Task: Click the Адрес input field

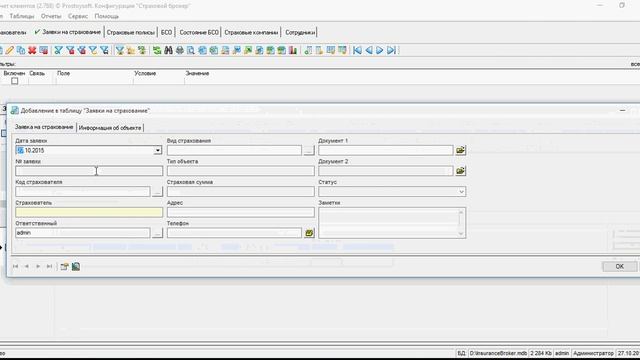Action: pos(240,212)
